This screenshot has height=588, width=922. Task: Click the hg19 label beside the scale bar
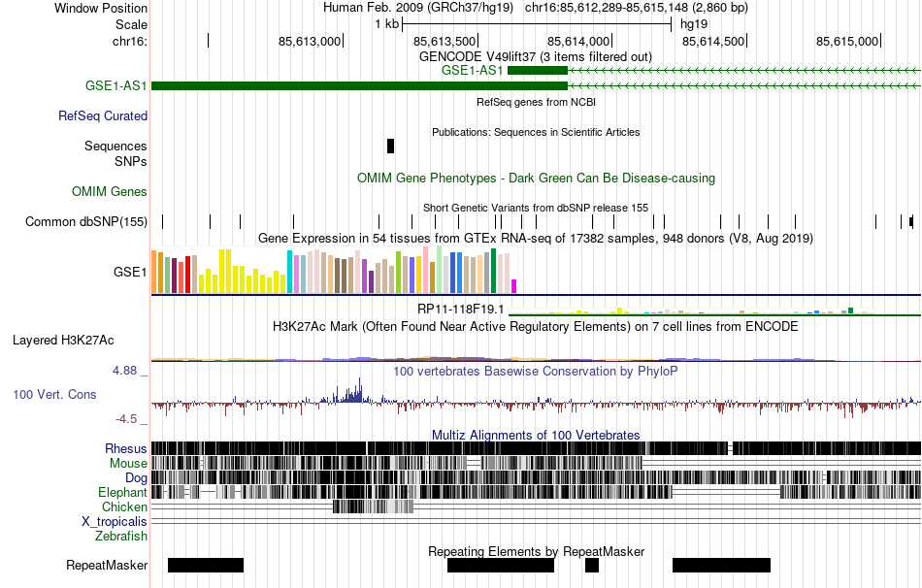tap(694, 24)
